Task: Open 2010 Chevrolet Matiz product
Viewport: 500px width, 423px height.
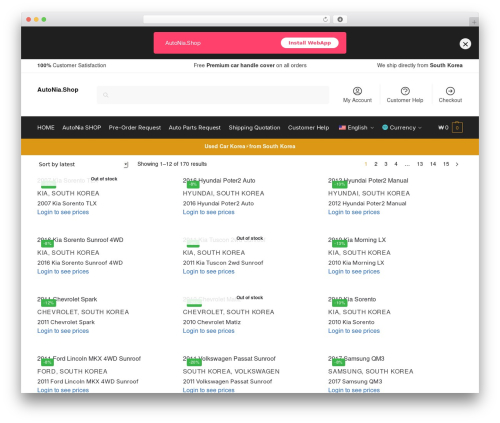Action: pyautogui.click(x=212, y=322)
